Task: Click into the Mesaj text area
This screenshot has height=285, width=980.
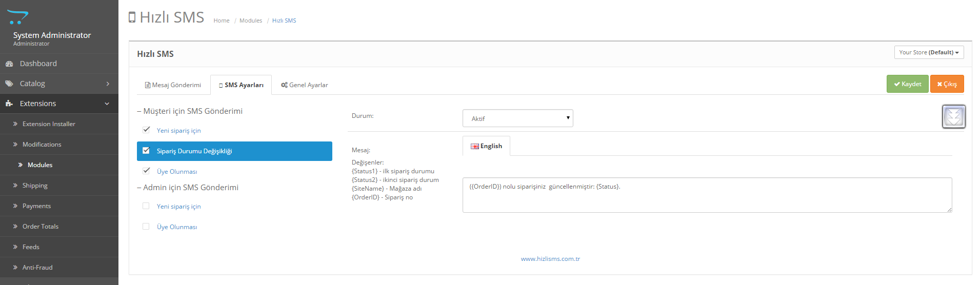Action: pos(707,197)
